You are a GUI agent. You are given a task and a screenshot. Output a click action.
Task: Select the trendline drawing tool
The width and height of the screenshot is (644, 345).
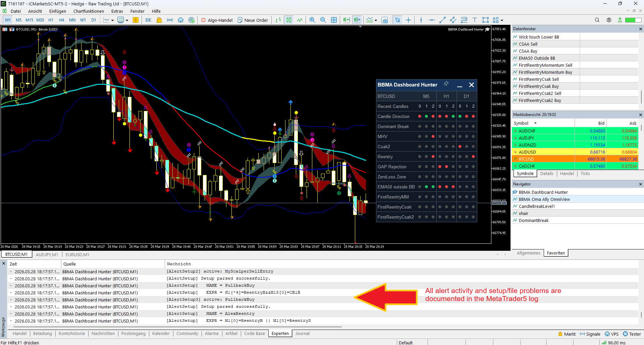pyautogui.click(x=442, y=20)
